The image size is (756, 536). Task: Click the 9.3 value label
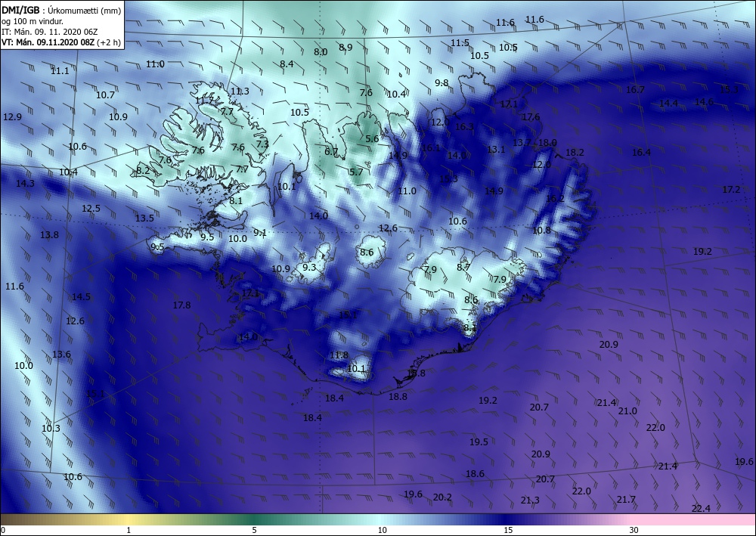click(x=309, y=268)
